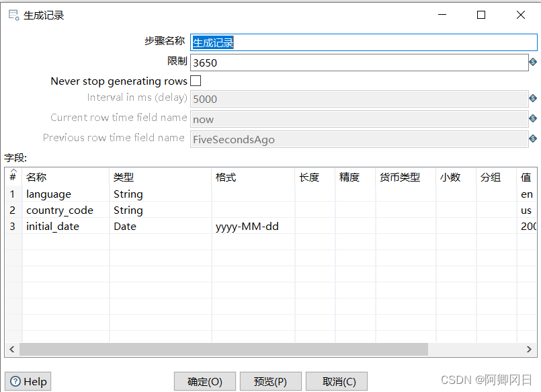Viewport: 541px width, 392px height.
Task: Click the variable icon beside Previous row time field
Action: coord(533,139)
